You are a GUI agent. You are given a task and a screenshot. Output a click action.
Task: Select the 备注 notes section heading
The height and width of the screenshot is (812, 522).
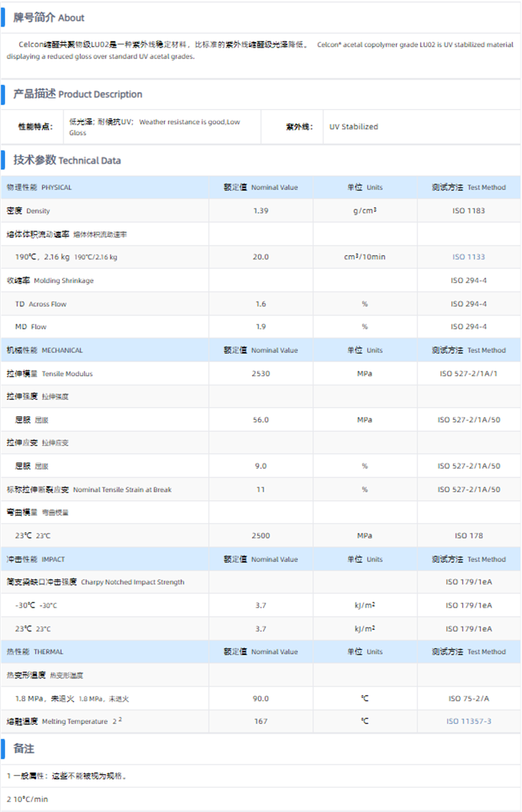coord(24,749)
